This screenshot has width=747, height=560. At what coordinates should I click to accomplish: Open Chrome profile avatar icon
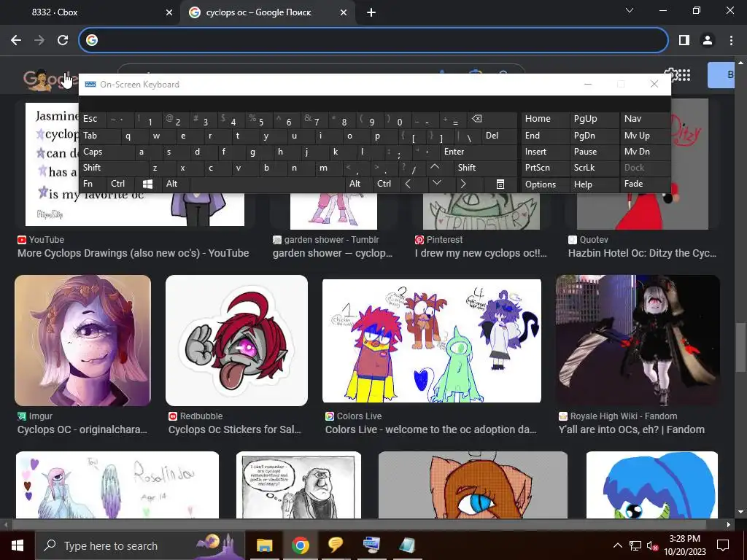(708, 41)
